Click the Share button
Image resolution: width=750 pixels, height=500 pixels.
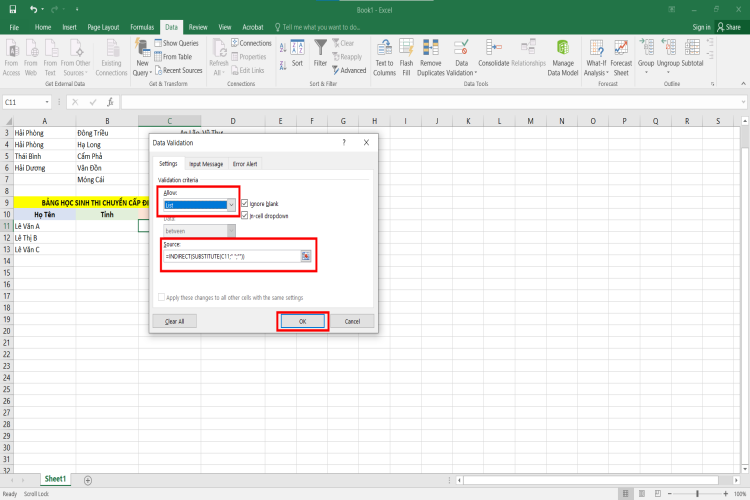coord(729,27)
